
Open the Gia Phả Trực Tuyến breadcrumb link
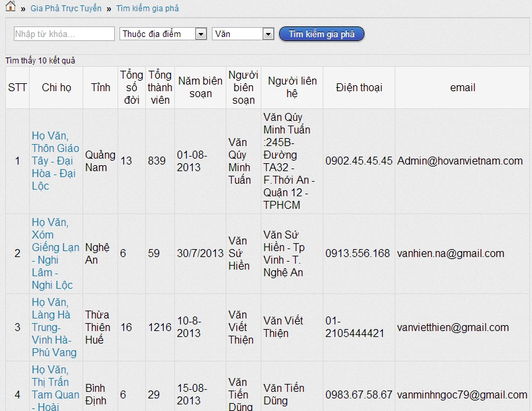coord(66,9)
